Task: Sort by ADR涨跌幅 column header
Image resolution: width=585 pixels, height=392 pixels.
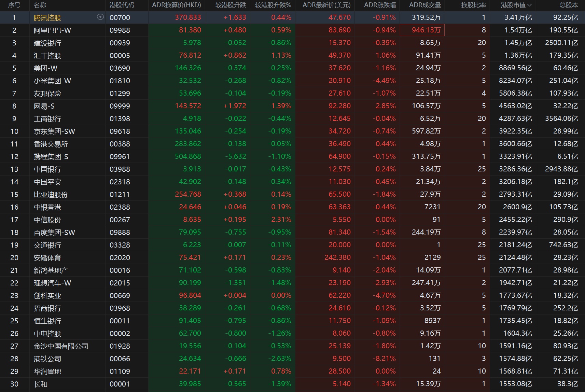Action: tap(380, 5)
